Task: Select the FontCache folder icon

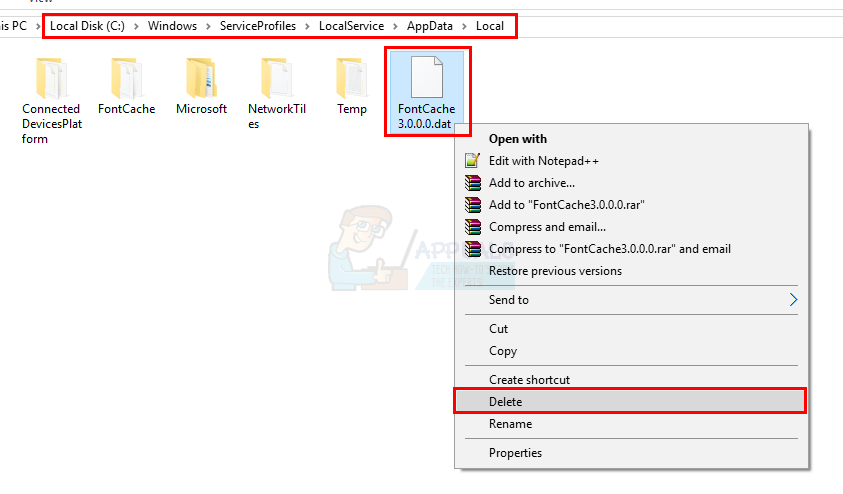Action: coord(126,78)
